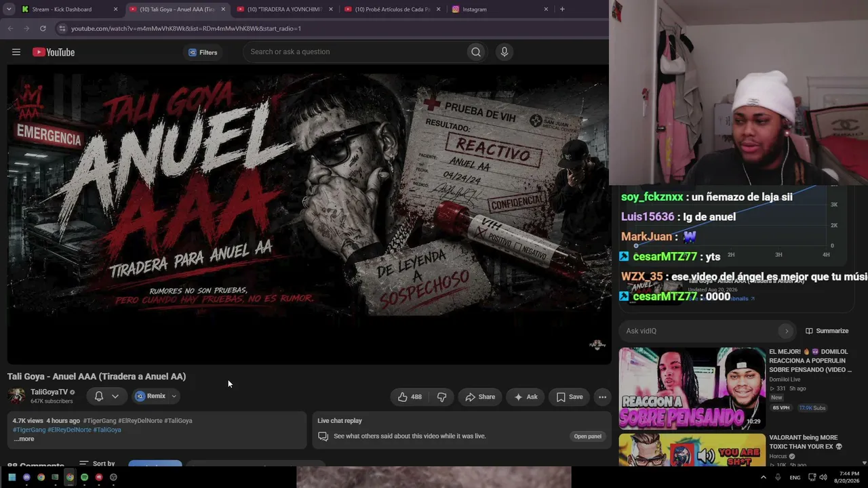Close the Tali Goya video tab
Viewport: 868px width, 488px height.
click(x=223, y=9)
